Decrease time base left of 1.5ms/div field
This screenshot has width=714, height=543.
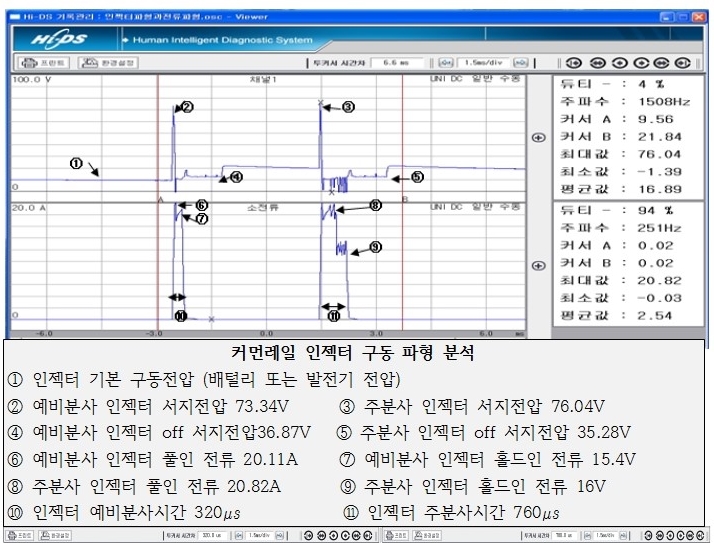pos(446,62)
